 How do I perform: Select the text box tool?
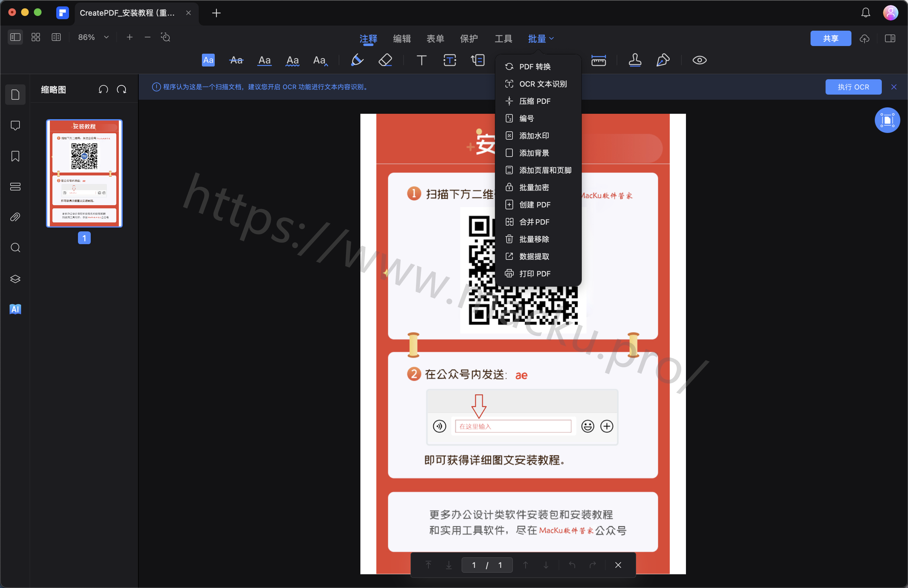pyautogui.click(x=450, y=60)
